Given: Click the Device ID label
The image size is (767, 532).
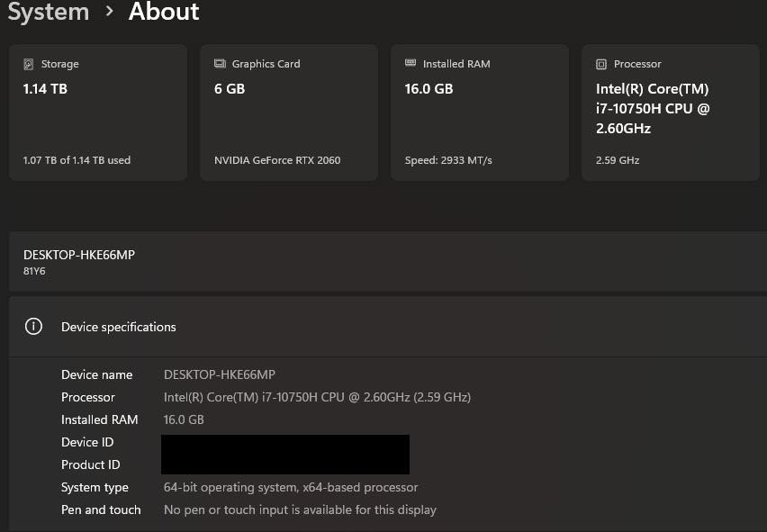Looking at the screenshot, I should [x=87, y=442].
